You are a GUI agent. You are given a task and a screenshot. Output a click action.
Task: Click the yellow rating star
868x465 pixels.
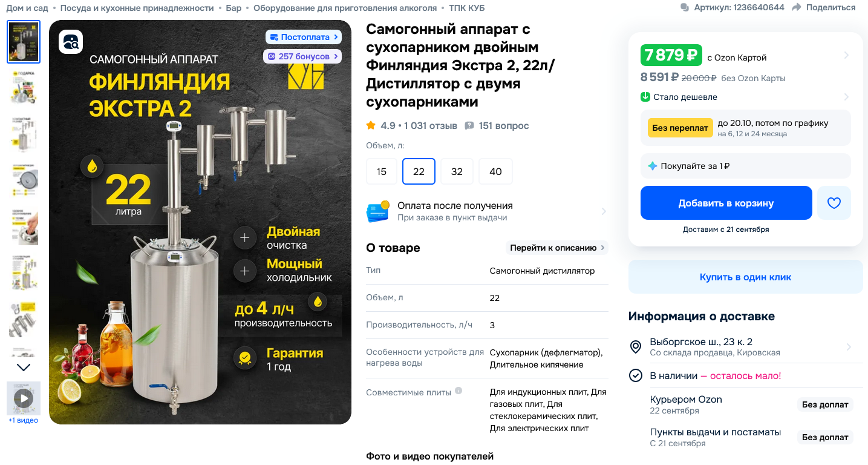click(371, 125)
